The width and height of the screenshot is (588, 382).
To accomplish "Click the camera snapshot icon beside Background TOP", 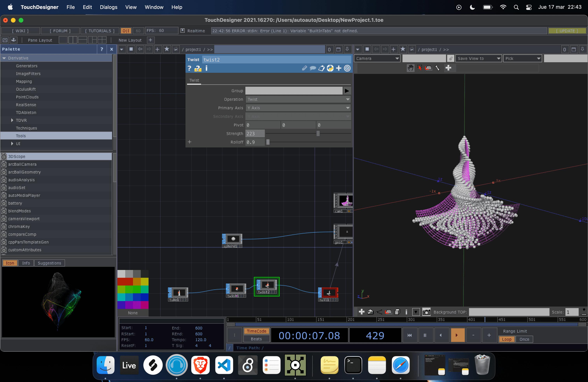I will [x=426, y=312].
